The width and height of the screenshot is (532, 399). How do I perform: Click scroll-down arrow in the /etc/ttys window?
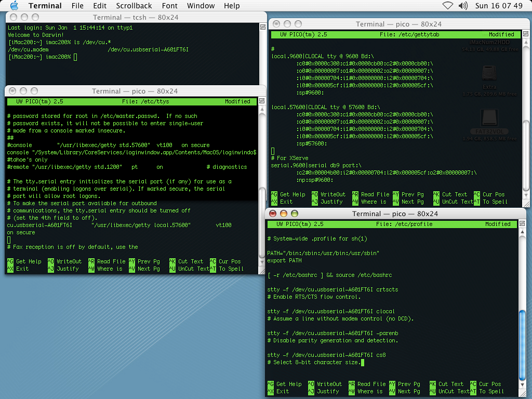click(262, 262)
